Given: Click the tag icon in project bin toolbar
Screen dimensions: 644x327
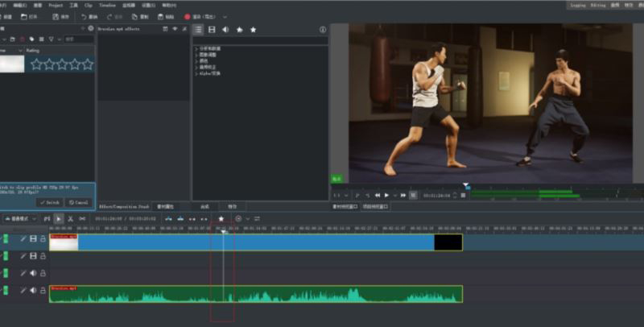Looking at the screenshot, I should 31,39.
